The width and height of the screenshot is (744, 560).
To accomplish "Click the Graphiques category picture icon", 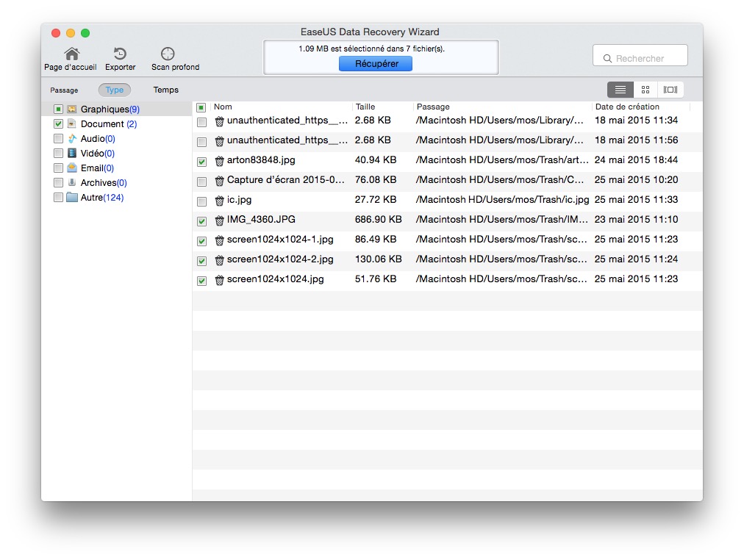I will click(x=71, y=109).
